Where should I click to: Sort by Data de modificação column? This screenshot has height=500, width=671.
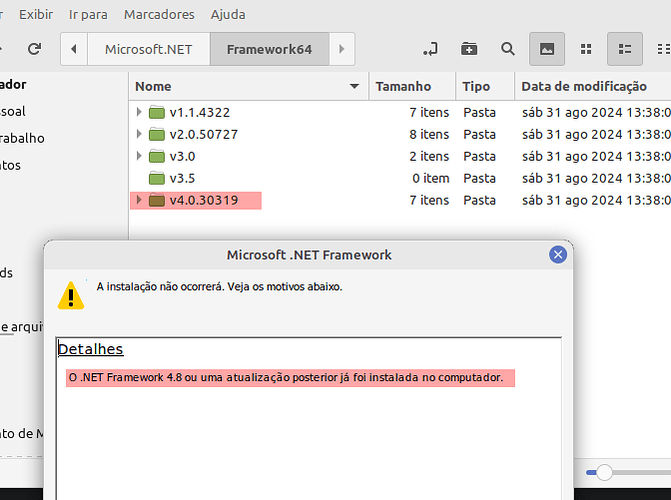click(593, 86)
